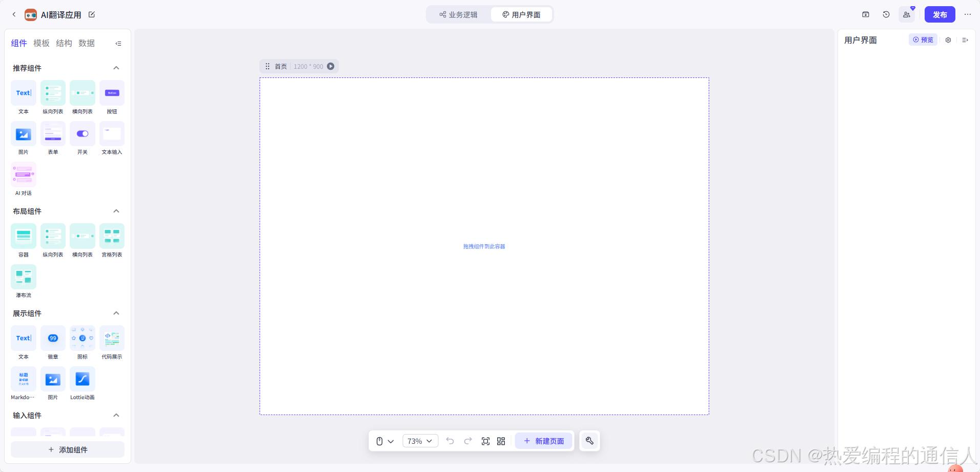Screen dimensions: 980x472
Task: Collapse the 输入组件 section
Action: [116, 415]
